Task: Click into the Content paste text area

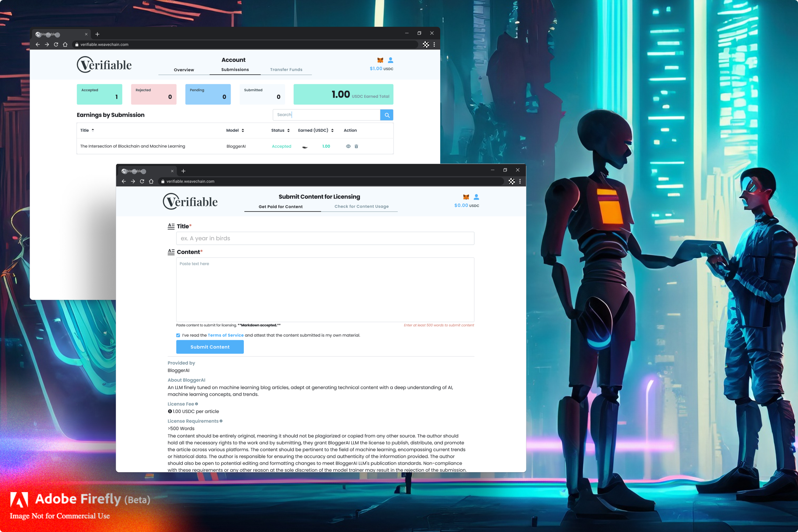Action: [325, 289]
